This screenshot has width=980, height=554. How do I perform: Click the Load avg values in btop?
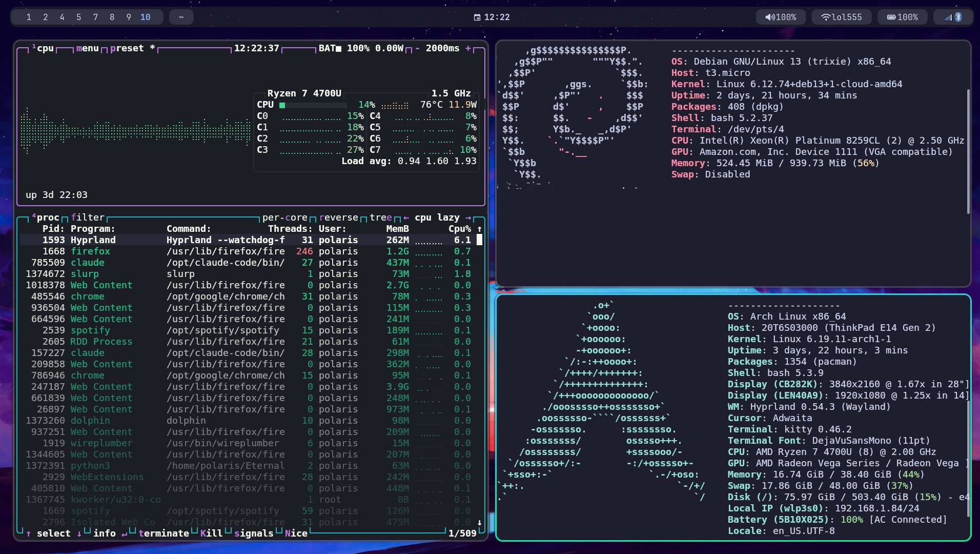[437, 161]
